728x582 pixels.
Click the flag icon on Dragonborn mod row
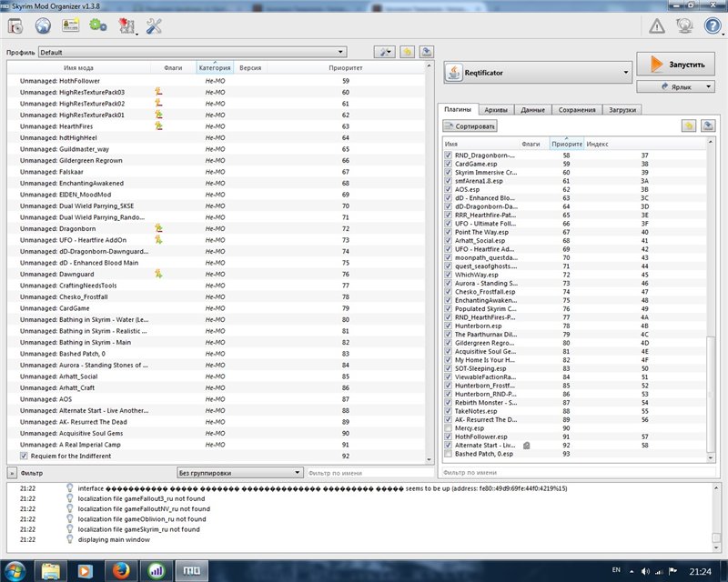pyautogui.click(x=158, y=228)
